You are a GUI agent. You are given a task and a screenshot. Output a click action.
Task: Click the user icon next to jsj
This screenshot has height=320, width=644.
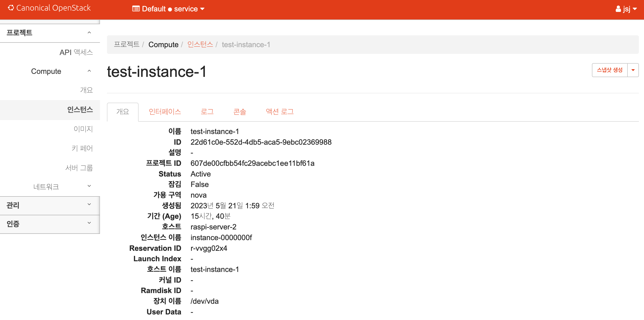point(618,9)
